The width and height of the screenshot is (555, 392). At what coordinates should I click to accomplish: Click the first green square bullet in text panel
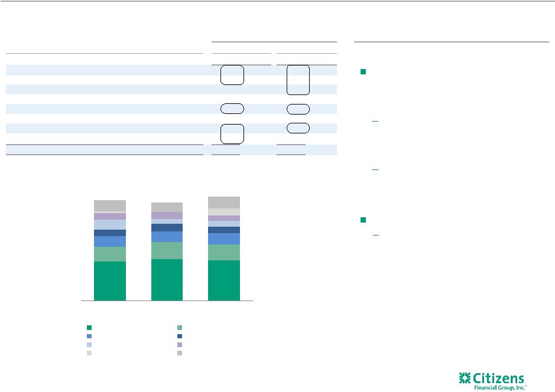pyautogui.click(x=363, y=72)
